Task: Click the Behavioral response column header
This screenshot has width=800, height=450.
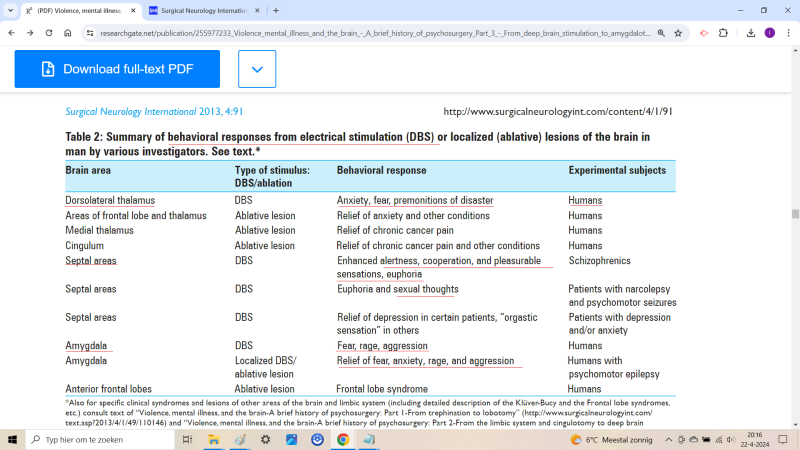Action: click(381, 170)
